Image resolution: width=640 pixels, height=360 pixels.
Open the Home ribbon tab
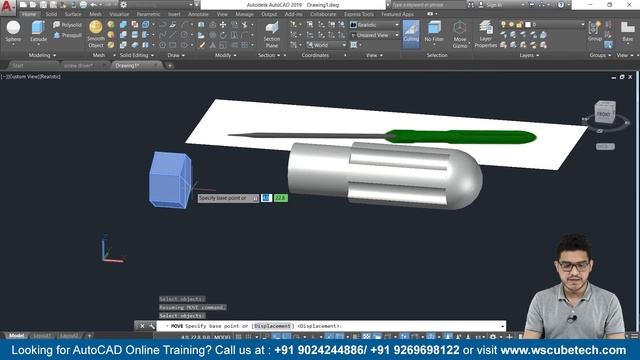(x=29, y=14)
